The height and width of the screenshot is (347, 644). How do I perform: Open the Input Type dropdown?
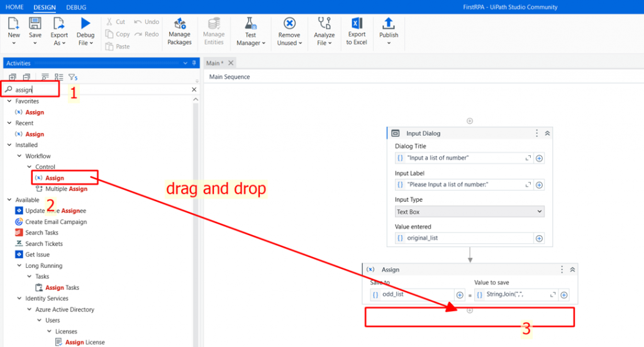click(469, 211)
